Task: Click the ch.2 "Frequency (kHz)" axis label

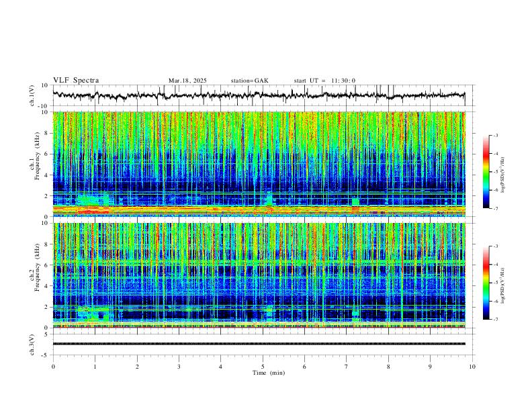Action: click(x=37, y=267)
